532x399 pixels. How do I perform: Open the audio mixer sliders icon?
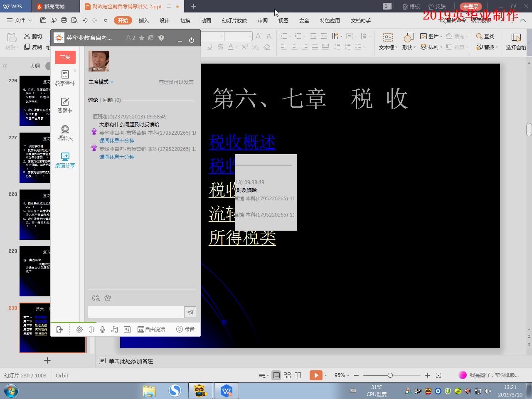[x=128, y=330]
